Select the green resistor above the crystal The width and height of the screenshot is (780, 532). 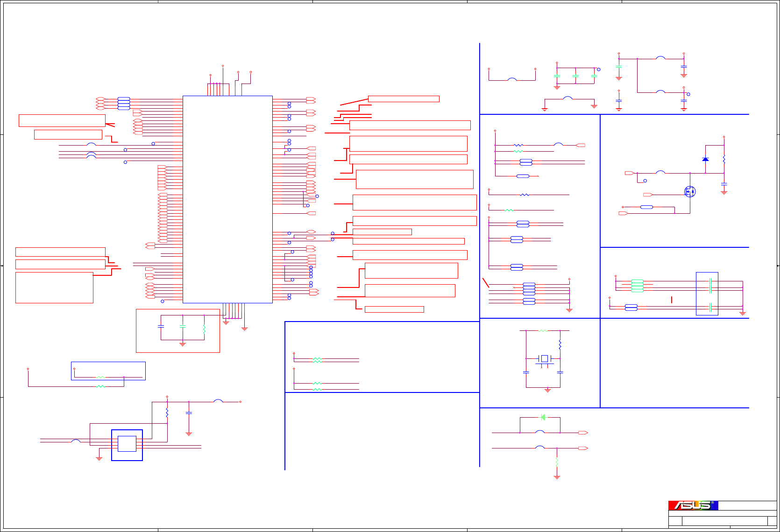(543, 331)
